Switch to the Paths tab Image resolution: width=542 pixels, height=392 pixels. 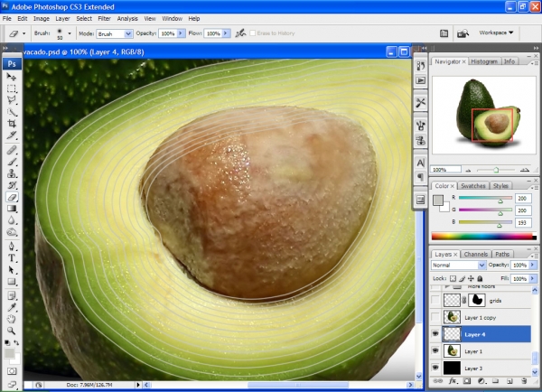click(x=502, y=254)
